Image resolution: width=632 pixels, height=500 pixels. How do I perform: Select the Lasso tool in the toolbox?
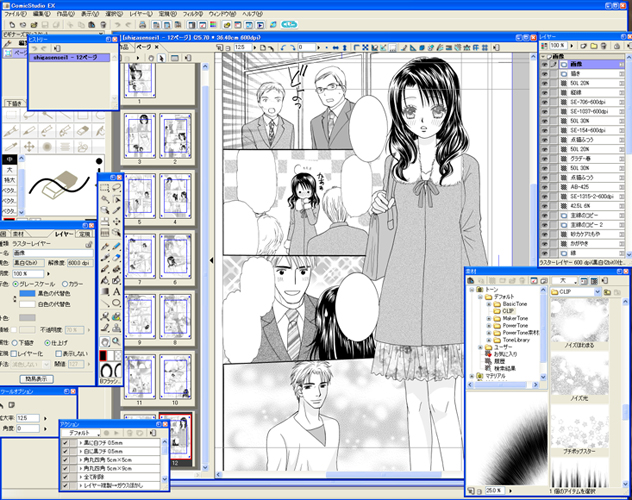click(116, 187)
